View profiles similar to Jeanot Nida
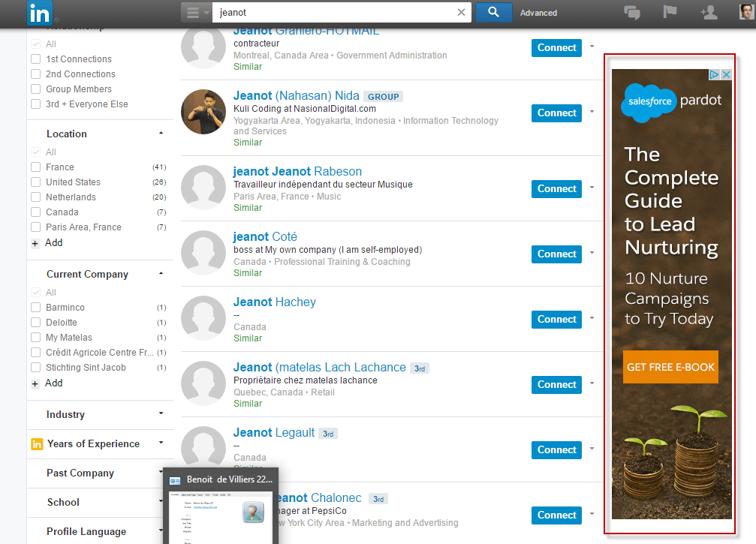 (x=248, y=142)
